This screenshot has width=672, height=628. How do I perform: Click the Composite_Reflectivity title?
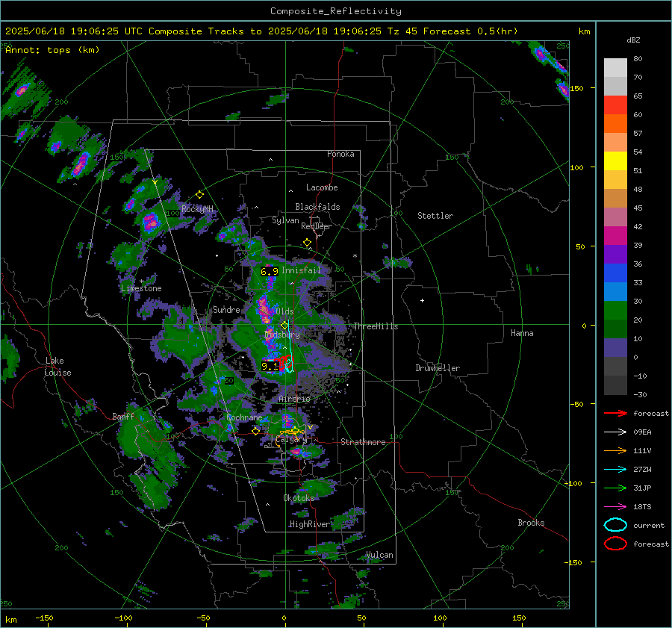pos(335,11)
